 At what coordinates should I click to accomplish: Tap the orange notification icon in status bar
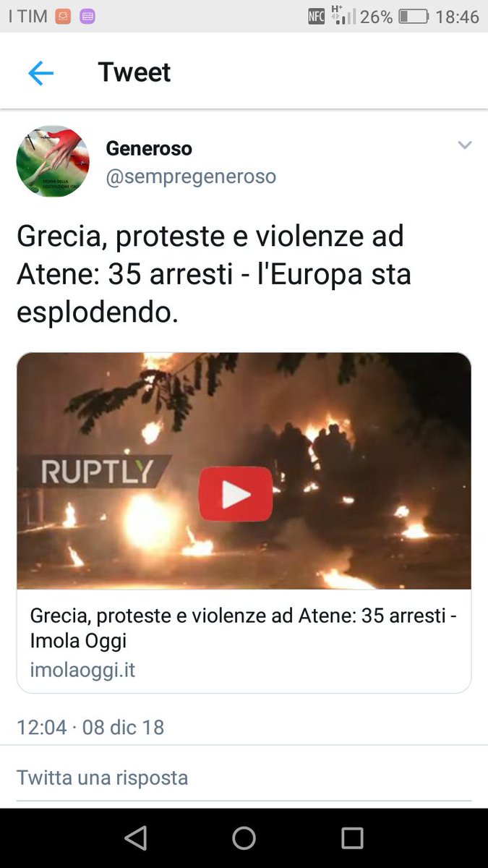(63, 16)
